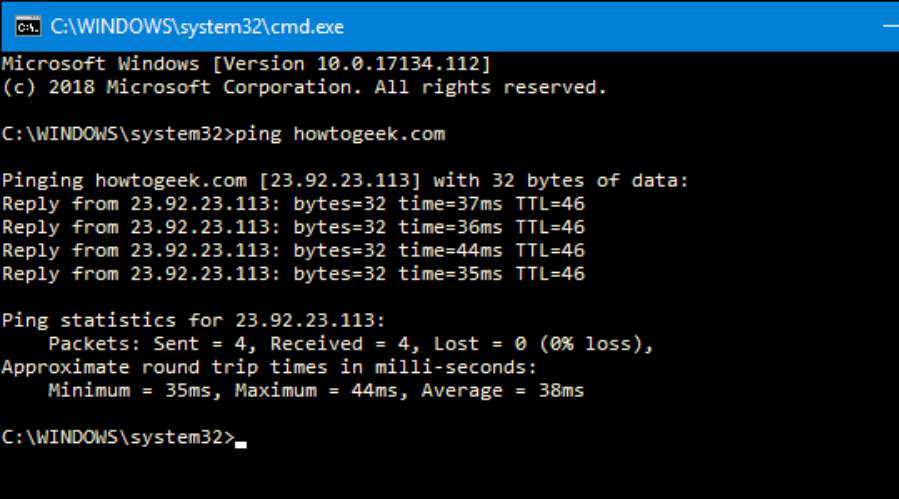Click the typed 'ping howtogeek.com' command text
899x499 pixels.
tap(340, 134)
